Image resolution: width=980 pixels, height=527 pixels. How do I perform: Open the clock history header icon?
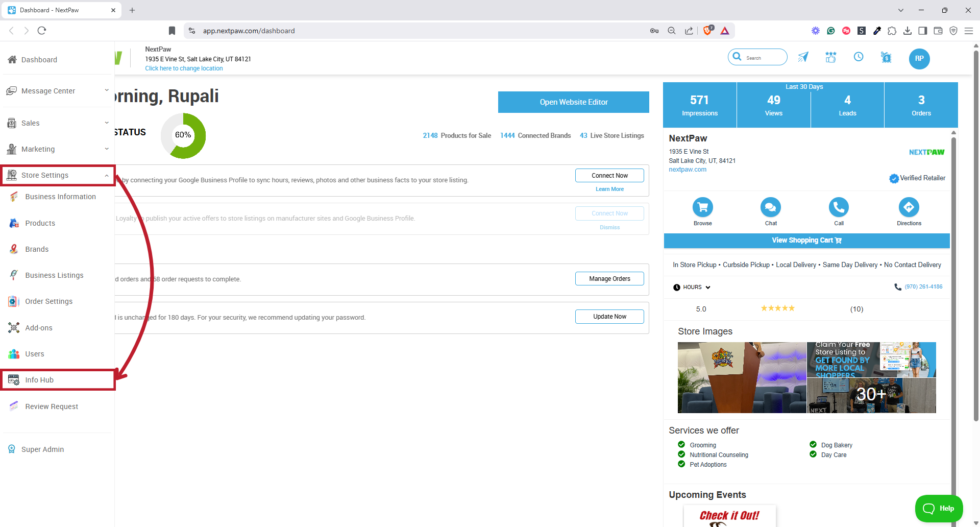[859, 57]
